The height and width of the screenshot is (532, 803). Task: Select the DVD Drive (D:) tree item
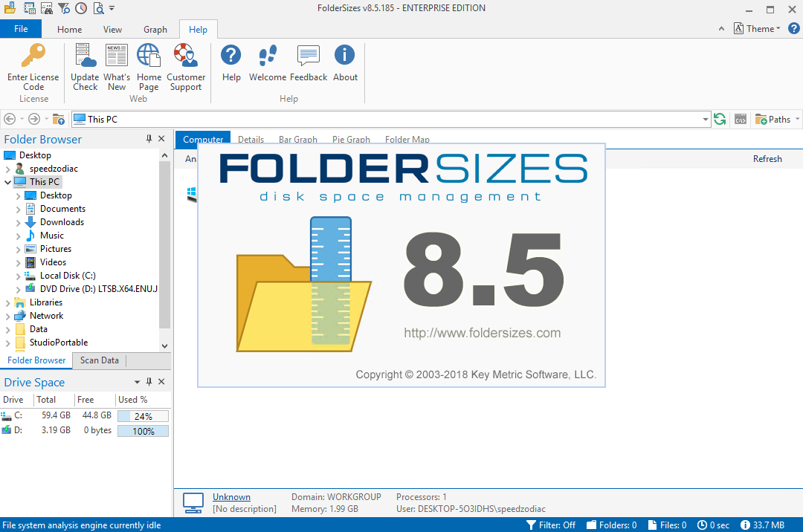tap(98, 288)
